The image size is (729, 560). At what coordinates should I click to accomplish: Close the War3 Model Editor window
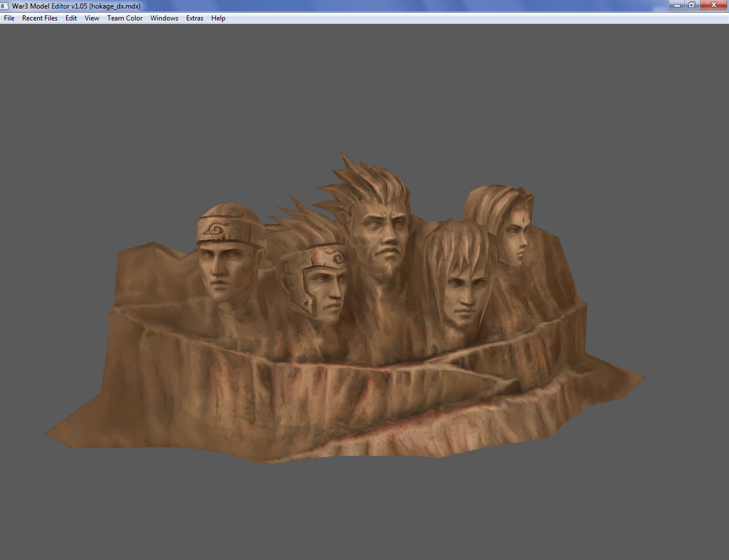(x=714, y=5)
